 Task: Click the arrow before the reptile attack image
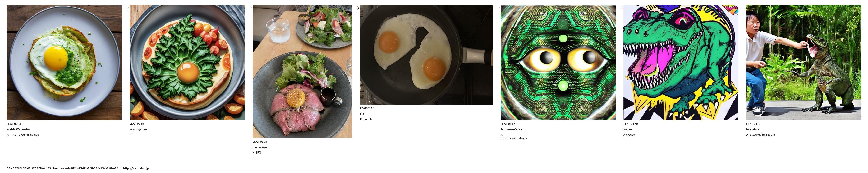point(742,8)
